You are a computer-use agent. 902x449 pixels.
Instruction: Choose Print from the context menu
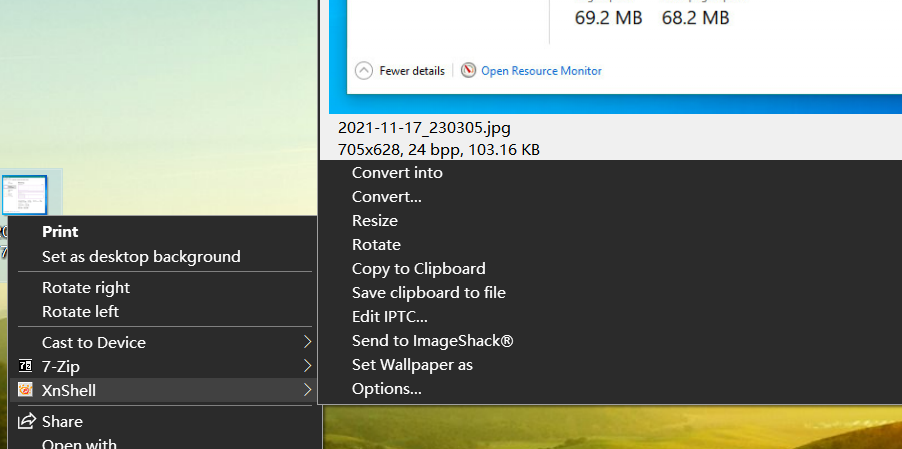click(x=60, y=232)
